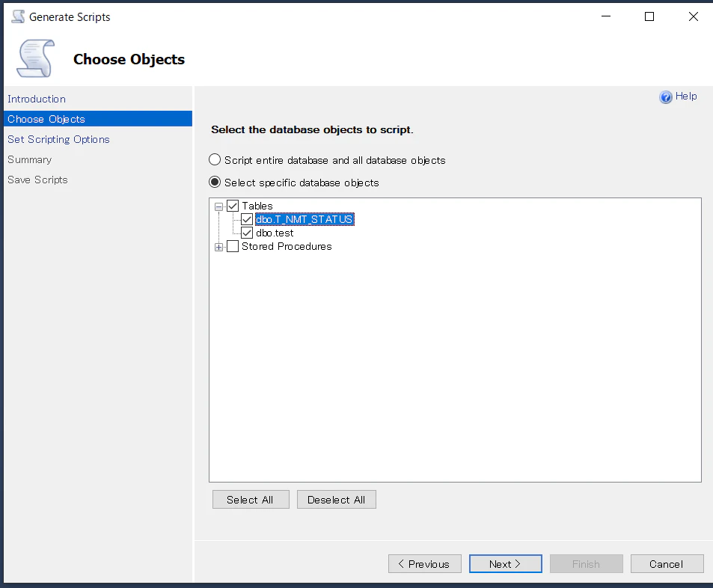
Task: Minimize the Generate Scripts window
Action: 606,16
